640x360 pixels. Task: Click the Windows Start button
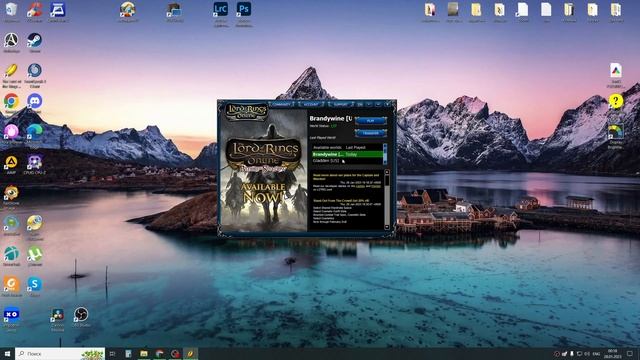coord(7,353)
